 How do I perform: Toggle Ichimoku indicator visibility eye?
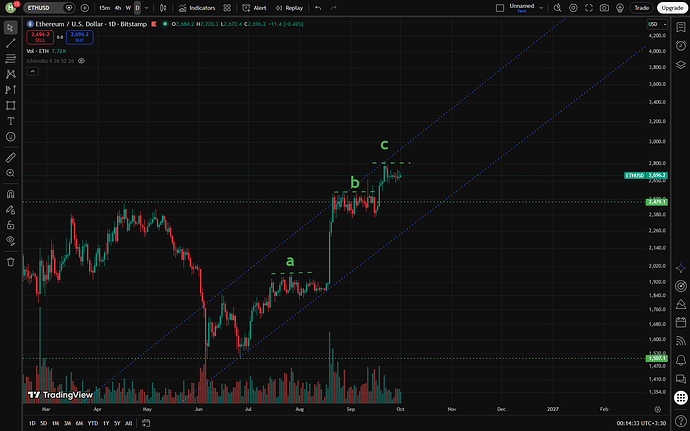tap(81, 61)
